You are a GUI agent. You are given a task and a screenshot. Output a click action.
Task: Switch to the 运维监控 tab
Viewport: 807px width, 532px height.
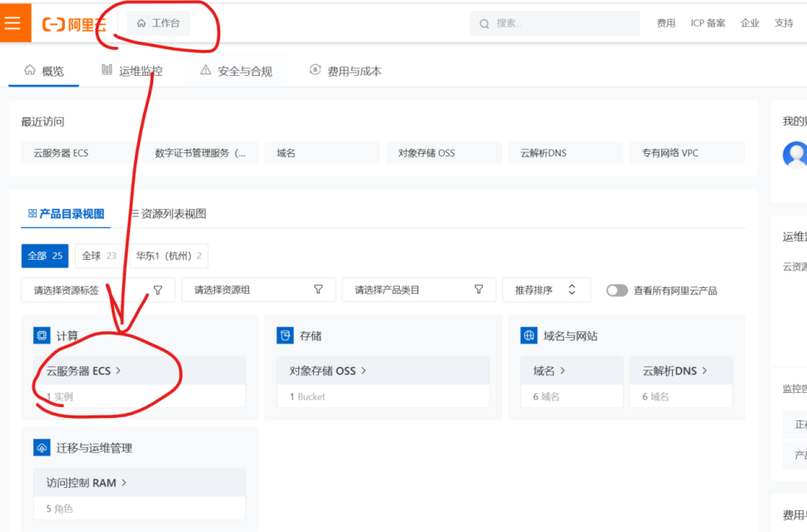click(132, 71)
